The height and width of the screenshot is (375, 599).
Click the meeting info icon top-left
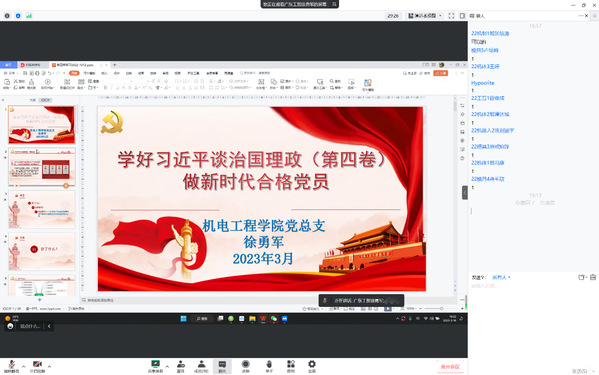point(7,16)
